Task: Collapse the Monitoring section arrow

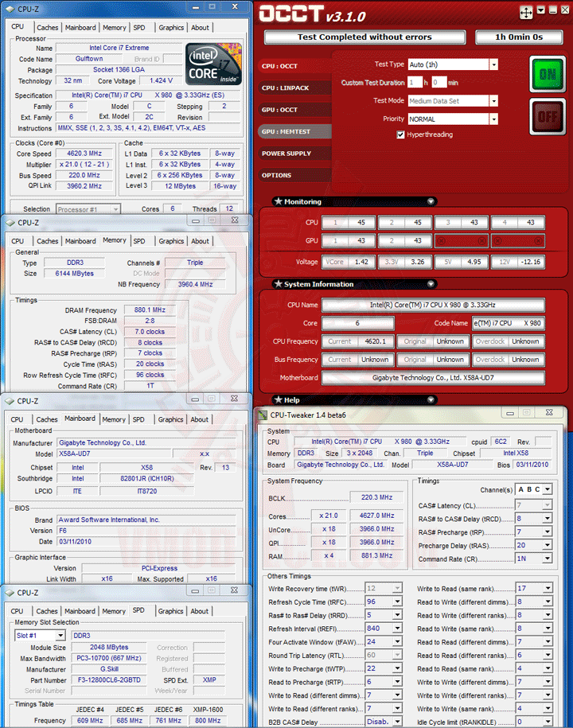Action: coord(431,201)
